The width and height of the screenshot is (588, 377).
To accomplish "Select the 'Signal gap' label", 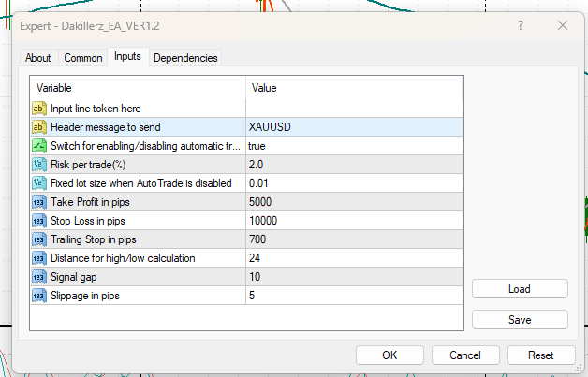I will 73,277.
